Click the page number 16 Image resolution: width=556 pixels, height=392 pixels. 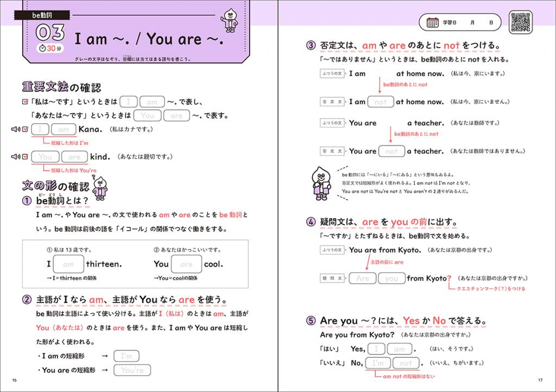(15, 380)
